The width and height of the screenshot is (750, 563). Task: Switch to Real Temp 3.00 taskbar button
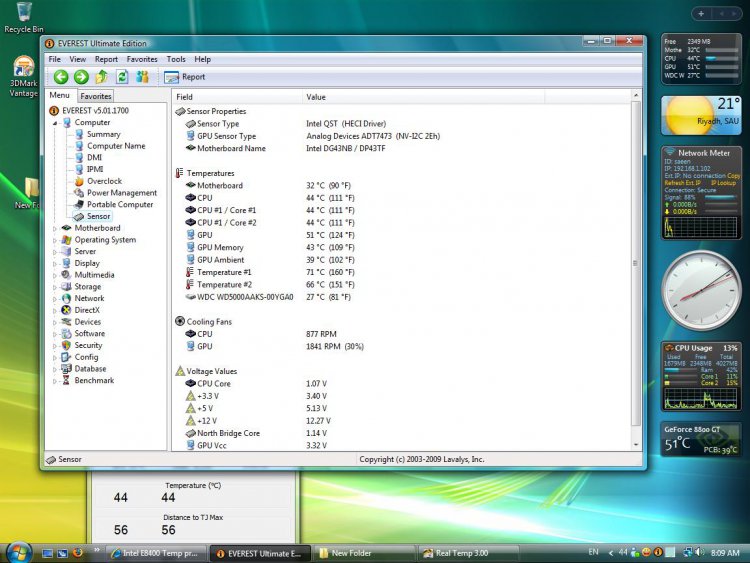469,553
